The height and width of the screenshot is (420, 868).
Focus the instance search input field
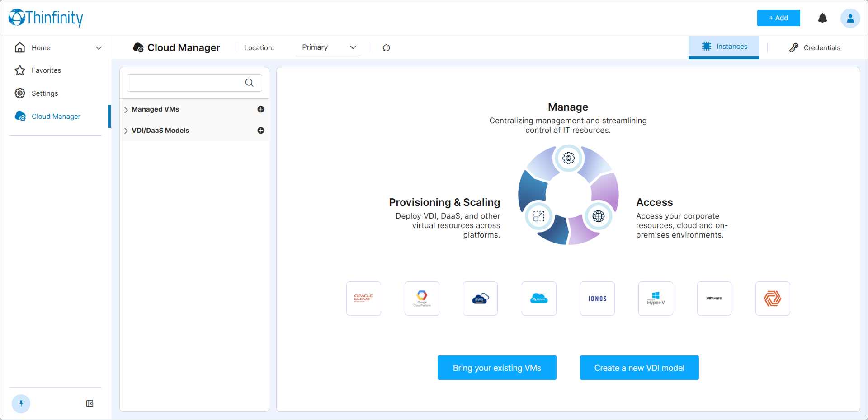[x=194, y=83]
